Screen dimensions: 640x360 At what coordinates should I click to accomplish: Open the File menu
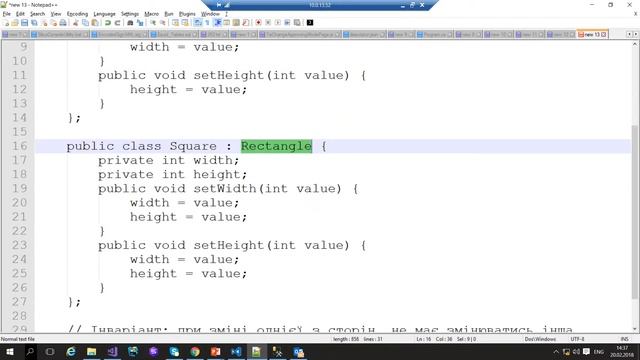click(7, 14)
